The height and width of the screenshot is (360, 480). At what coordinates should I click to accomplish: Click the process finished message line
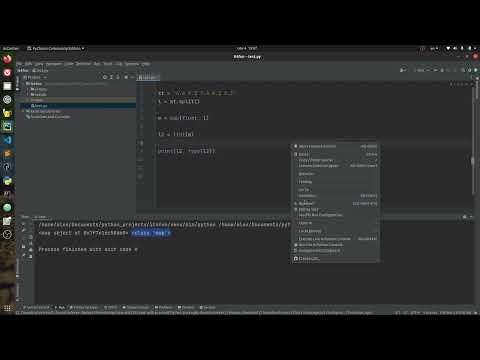coord(88,249)
